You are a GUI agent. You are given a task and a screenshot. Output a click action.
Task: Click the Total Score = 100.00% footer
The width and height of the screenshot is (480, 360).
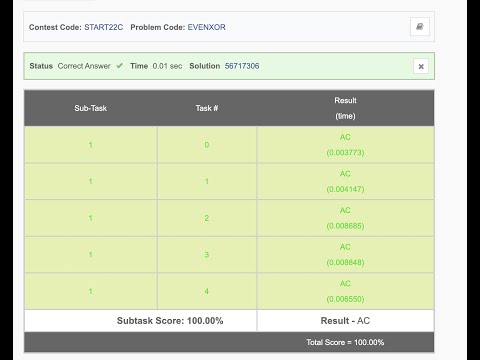[x=345, y=342]
